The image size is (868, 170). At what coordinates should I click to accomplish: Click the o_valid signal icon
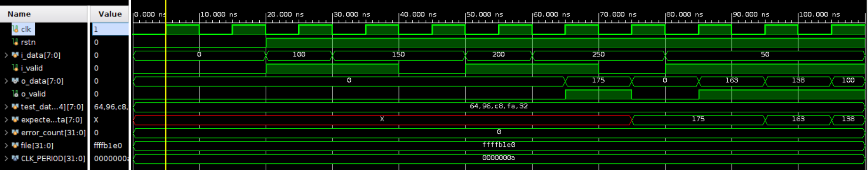15,94
